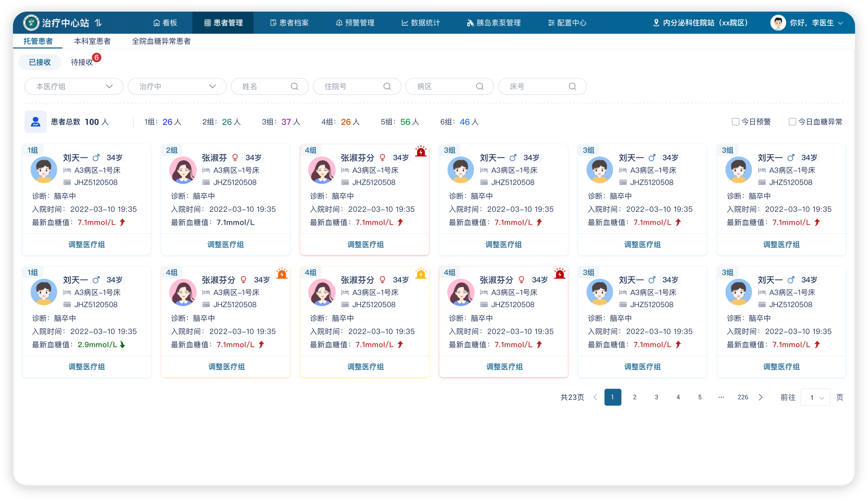Click the female gender icon on the 2组 张淑芬 card
This screenshot has height=500, width=868.
tap(235, 158)
